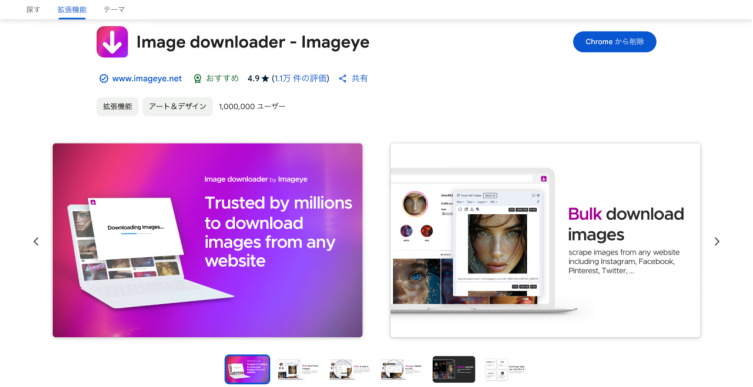Select the fourth carousel thumbnail

[402, 369]
